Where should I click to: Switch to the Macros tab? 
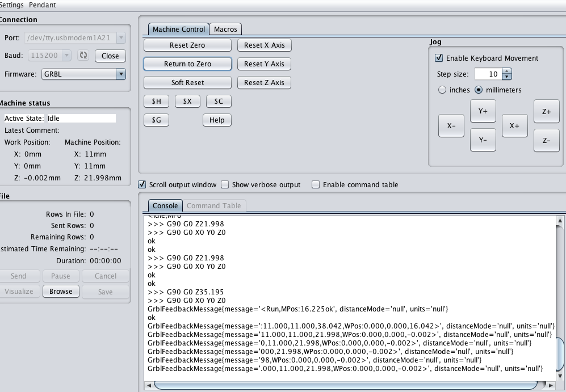(x=225, y=29)
